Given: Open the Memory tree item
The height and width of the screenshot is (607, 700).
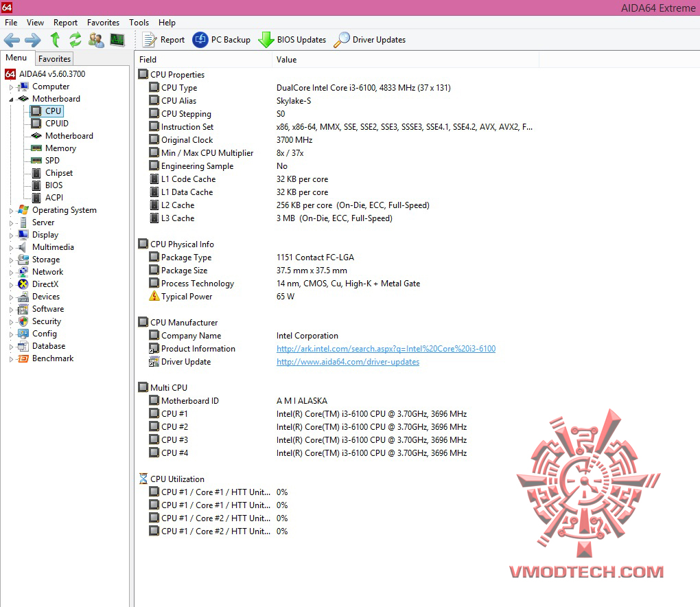Looking at the screenshot, I should (60, 148).
